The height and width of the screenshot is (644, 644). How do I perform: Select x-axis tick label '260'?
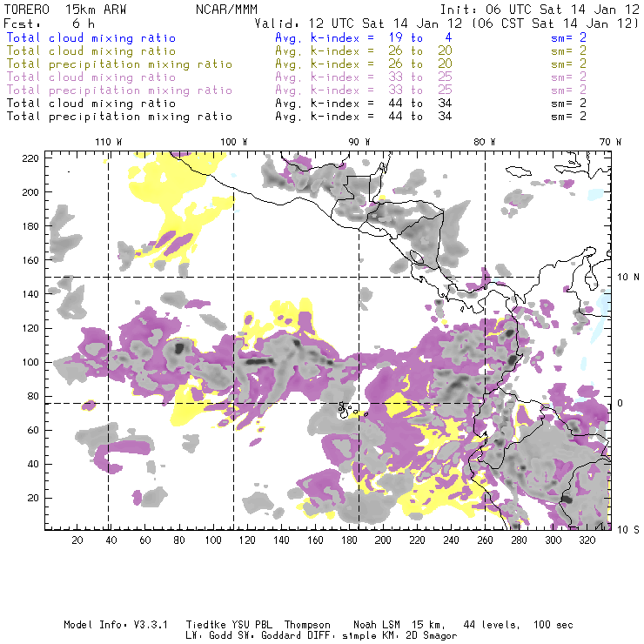coord(485,540)
